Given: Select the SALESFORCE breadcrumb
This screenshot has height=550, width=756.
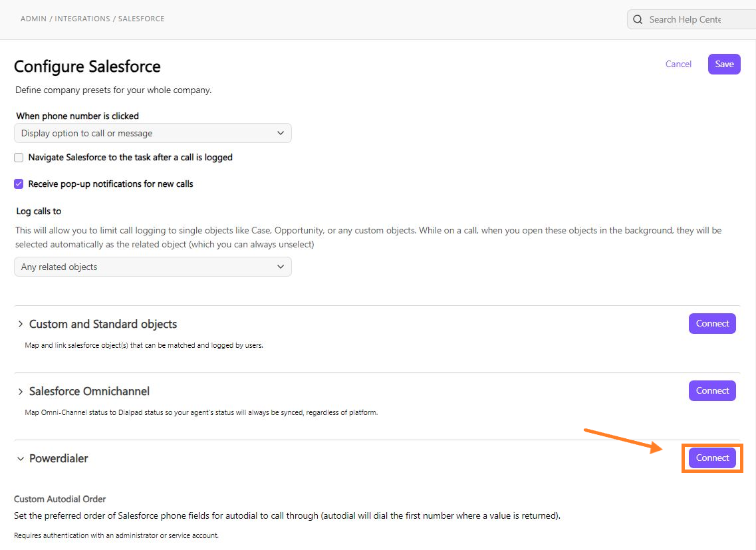Looking at the screenshot, I should (x=141, y=19).
